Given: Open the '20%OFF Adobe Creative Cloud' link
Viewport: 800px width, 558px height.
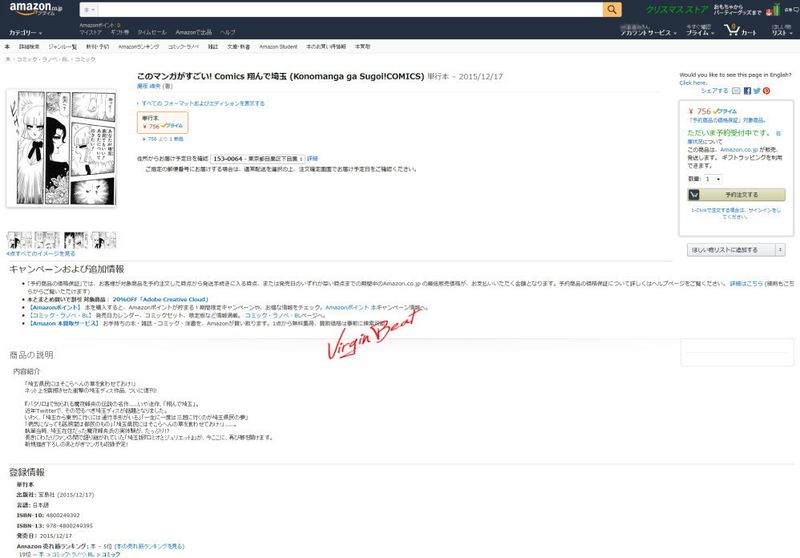Looking at the screenshot, I should [160, 299].
